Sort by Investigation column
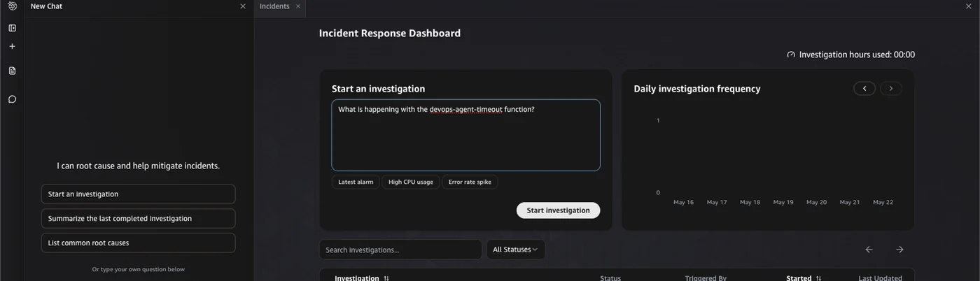The width and height of the screenshot is (980, 281). point(362,278)
